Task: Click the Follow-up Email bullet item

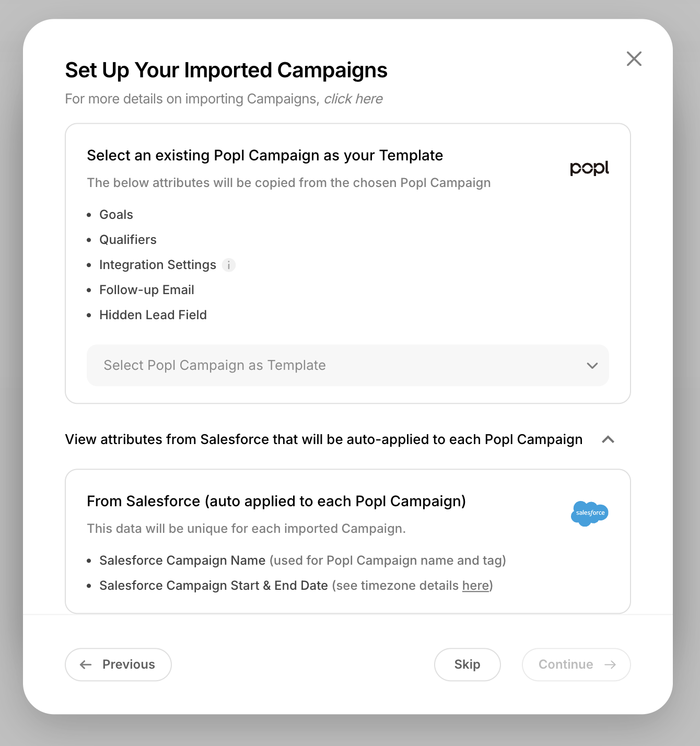Action: tap(147, 290)
